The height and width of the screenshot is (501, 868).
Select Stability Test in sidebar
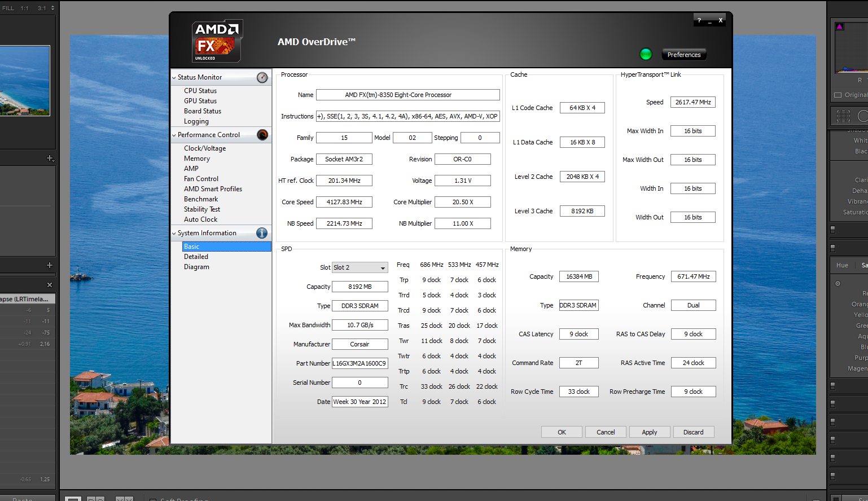tap(201, 209)
